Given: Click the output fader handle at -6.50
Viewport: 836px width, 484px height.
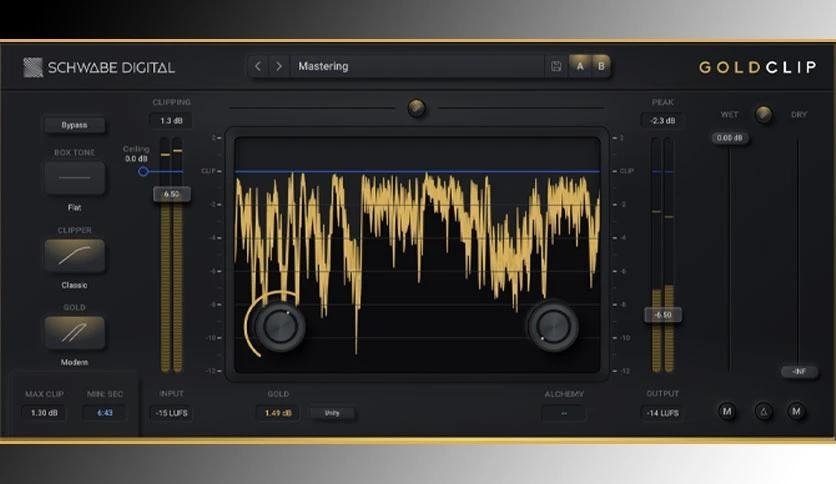Looking at the screenshot, I should 662,314.
